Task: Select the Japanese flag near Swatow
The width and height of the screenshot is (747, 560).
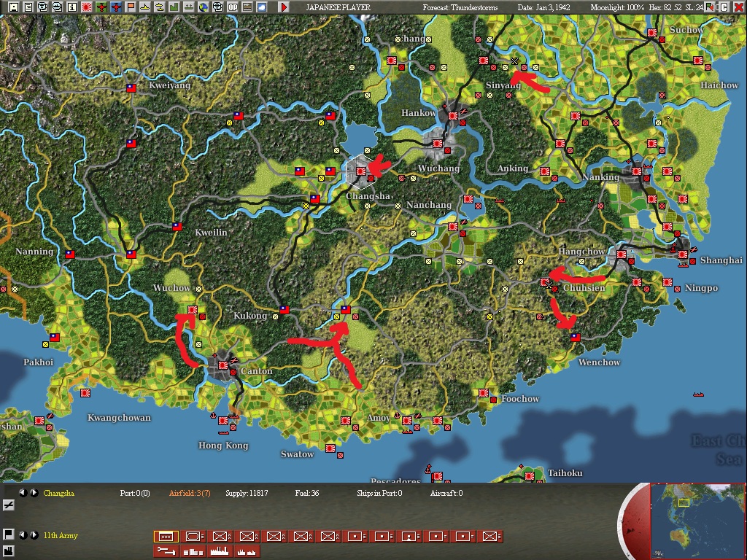Action: pos(330,448)
